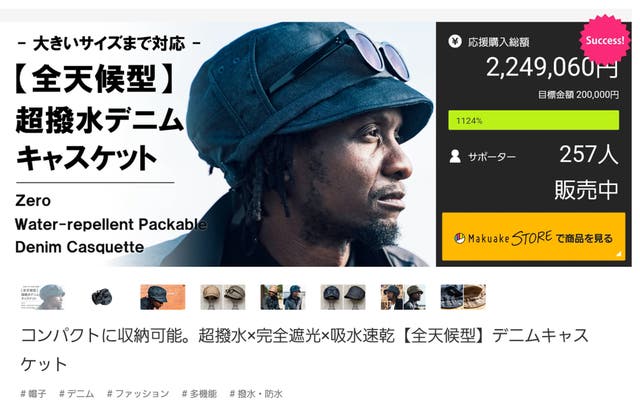640x414 pixels.
Task: Click the yen icon beside 応援購入総額
Action: [x=455, y=41]
